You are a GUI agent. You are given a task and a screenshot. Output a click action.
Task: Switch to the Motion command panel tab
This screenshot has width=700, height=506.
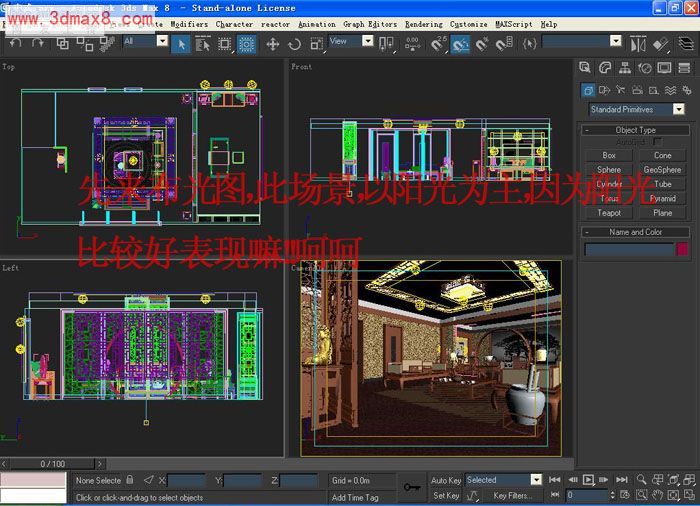tap(645, 67)
